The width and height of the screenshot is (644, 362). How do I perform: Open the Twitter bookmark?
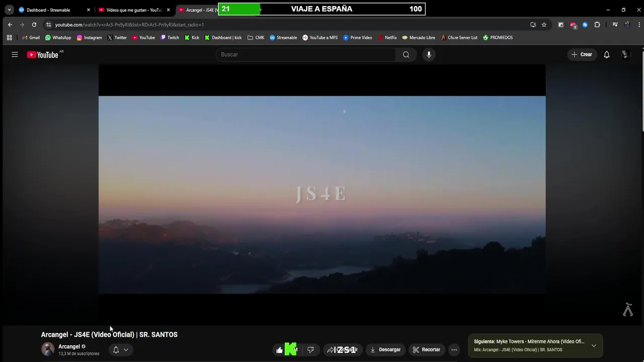[117, 38]
